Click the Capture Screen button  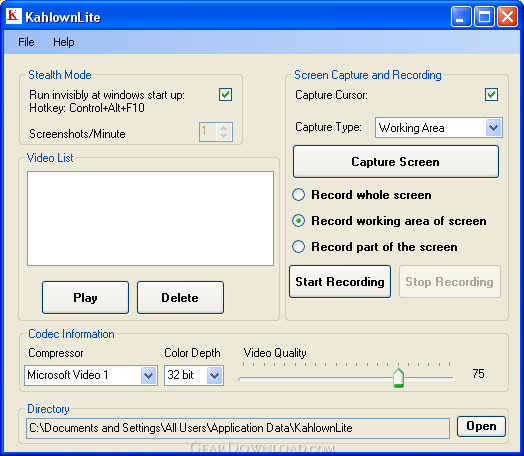(x=396, y=162)
